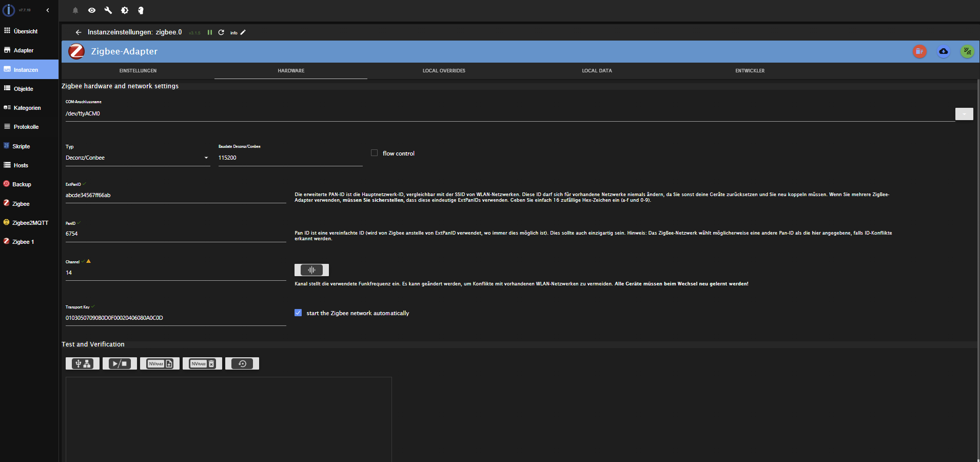The image size is (980, 462).
Task: Open Zigbee2MQTT in the sidebar
Action: pyautogui.click(x=29, y=223)
